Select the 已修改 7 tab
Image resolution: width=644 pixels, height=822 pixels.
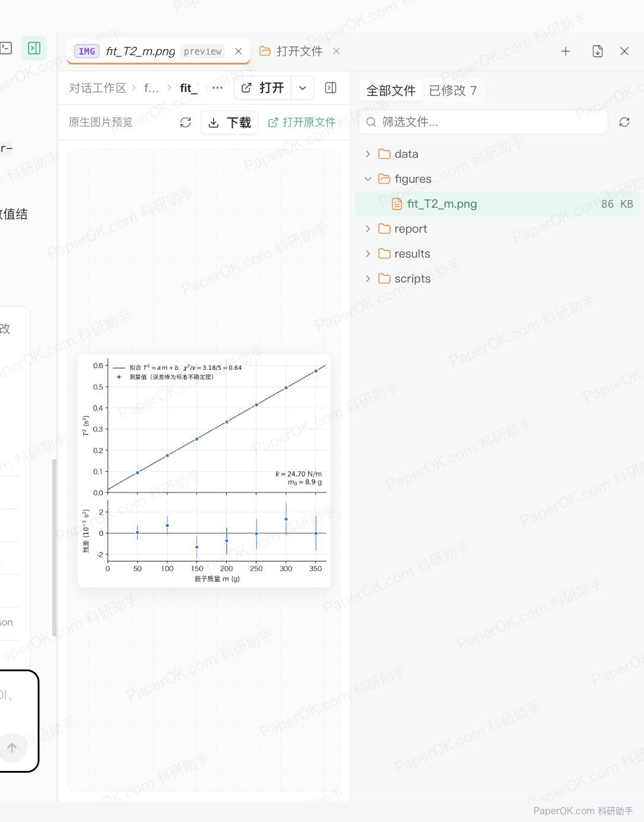click(453, 90)
